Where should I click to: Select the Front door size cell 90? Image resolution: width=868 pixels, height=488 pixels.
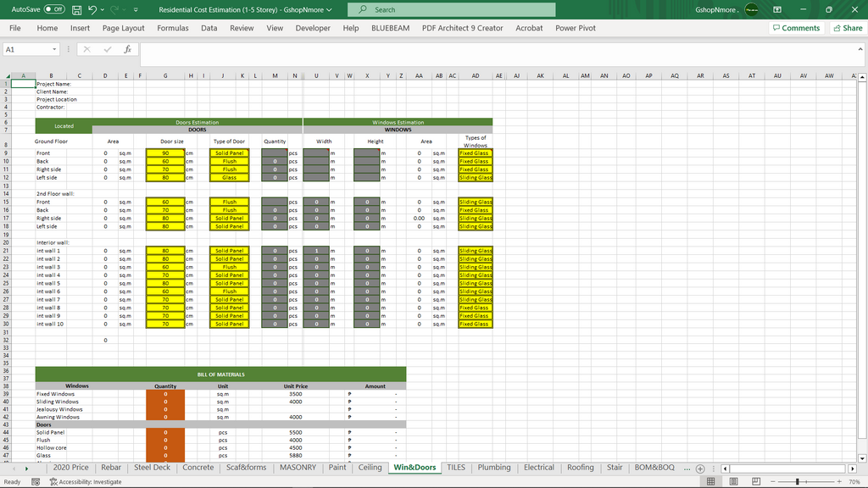(x=165, y=153)
